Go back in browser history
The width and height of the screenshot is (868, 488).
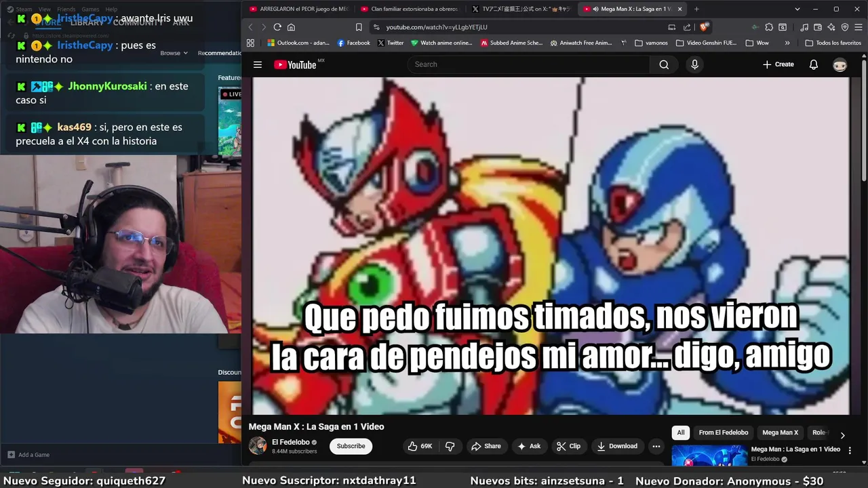[x=250, y=27]
